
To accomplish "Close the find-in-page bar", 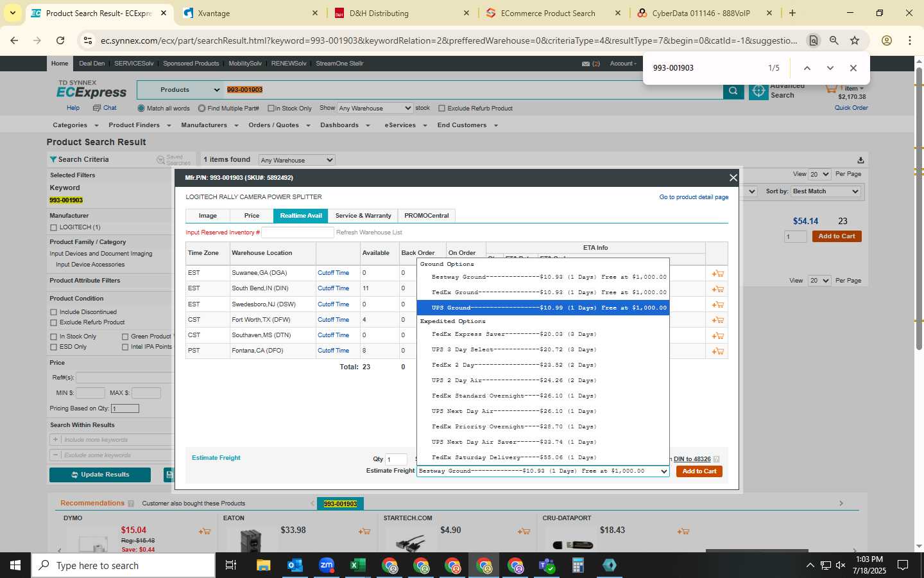I will (x=853, y=68).
